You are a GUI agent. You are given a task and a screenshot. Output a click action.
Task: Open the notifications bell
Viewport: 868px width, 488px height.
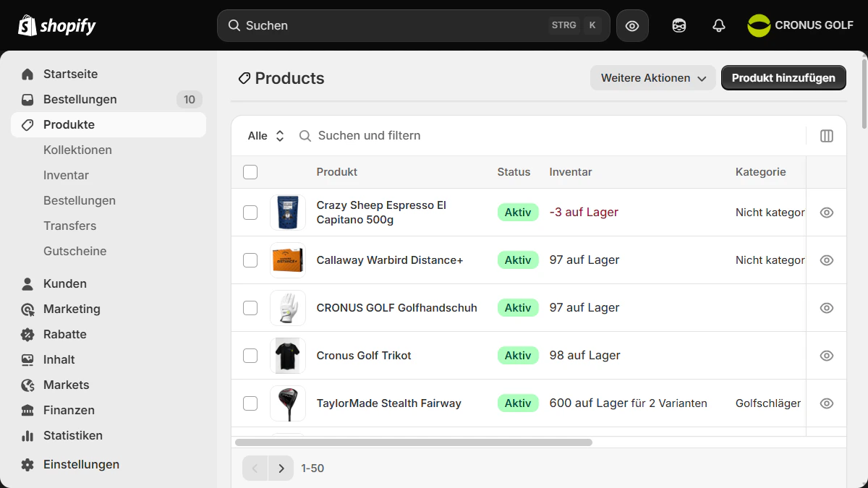(x=718, y=25)
